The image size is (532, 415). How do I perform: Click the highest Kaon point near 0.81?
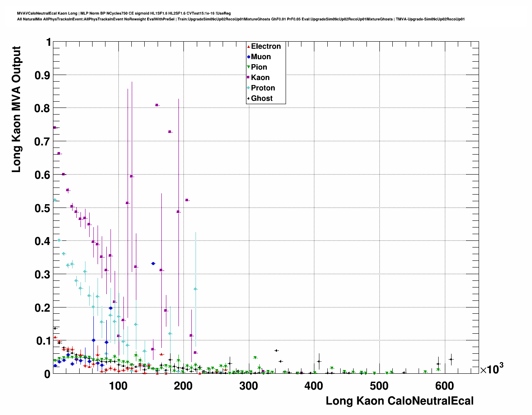coord(157,105)
